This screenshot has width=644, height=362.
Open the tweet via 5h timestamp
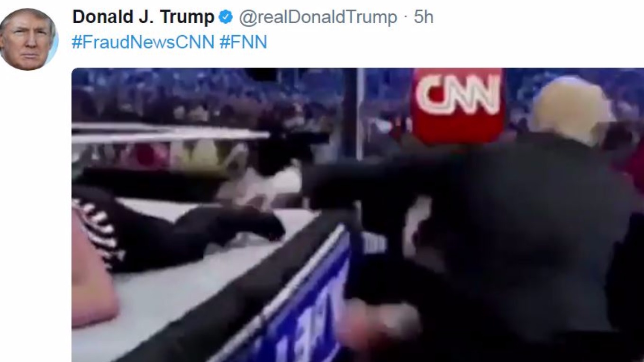click(423, 18)
